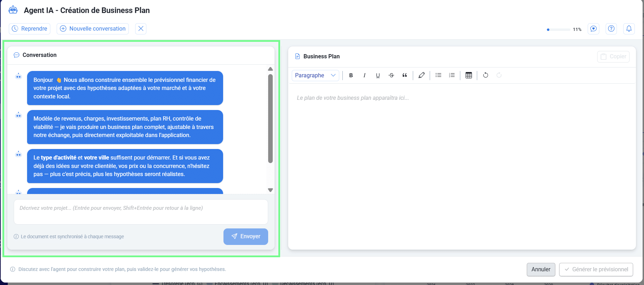Apply italic formatting
The image size is (644, 285).
pyautogui.click(x=364, y=75)
